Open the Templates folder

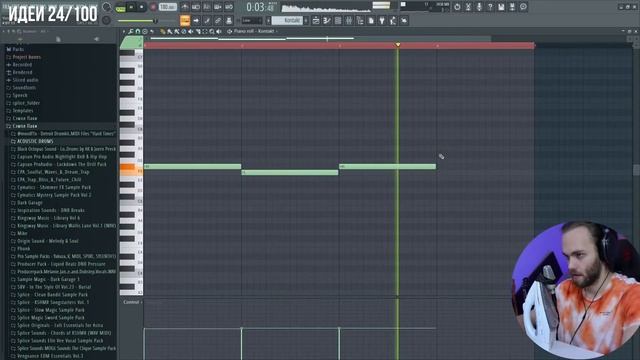coord(20,111)
